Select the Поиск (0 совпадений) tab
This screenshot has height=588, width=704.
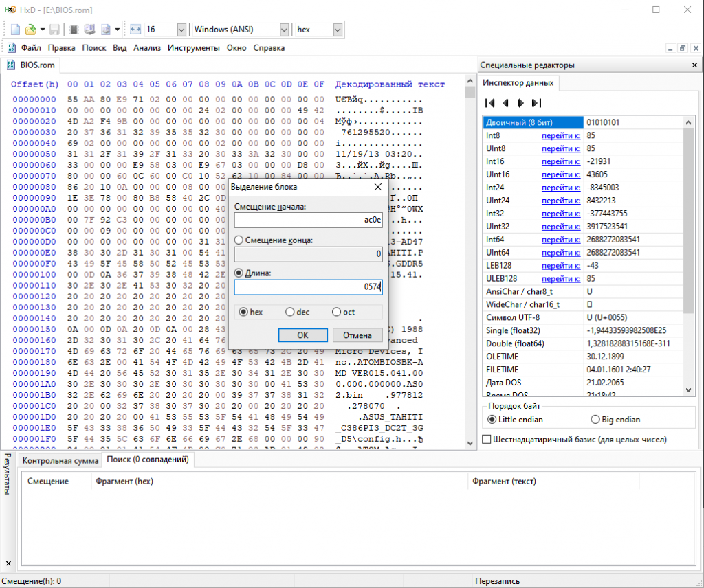click(x=148, y=460)
